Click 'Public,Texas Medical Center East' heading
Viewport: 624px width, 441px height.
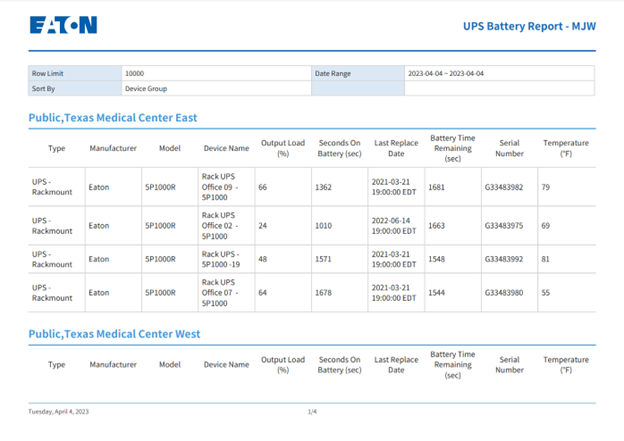pos(113,118)
